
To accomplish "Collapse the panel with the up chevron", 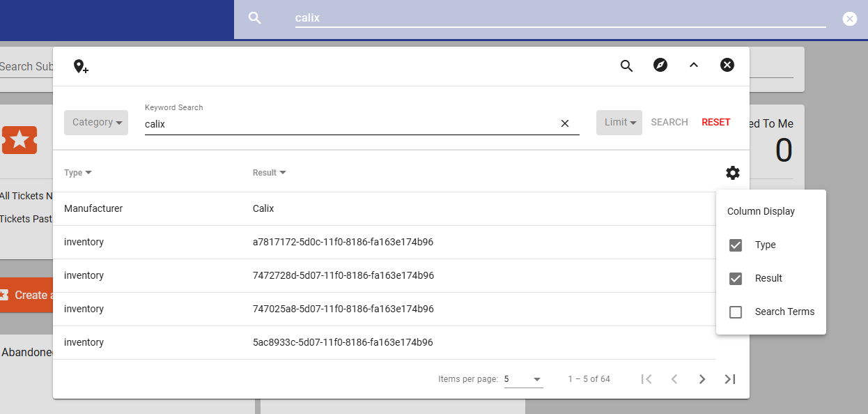I will pos(693,65).
